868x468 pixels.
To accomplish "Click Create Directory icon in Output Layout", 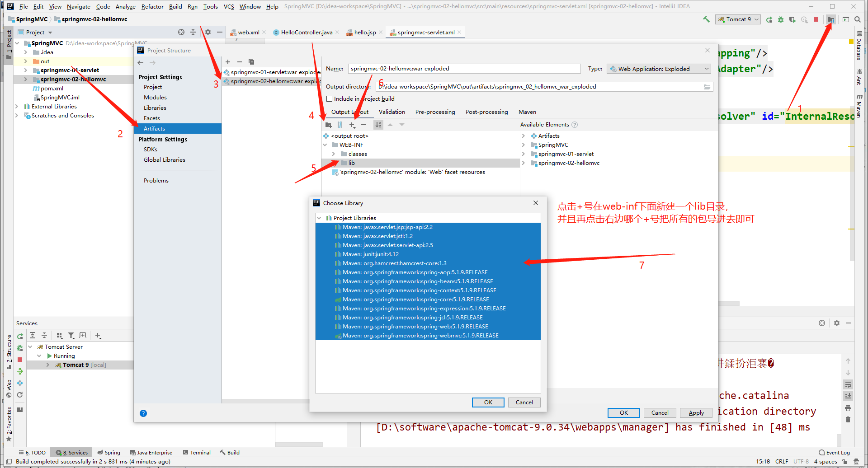I will pos(329,125).
